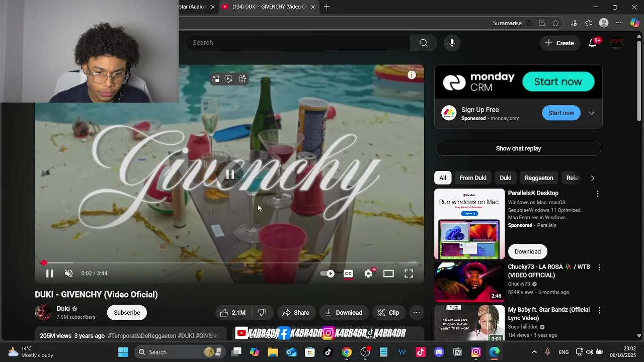The height and width of the screenshot is (362, 644).
Task: Toggle closed captions CC button
Action: click(348, 274)
